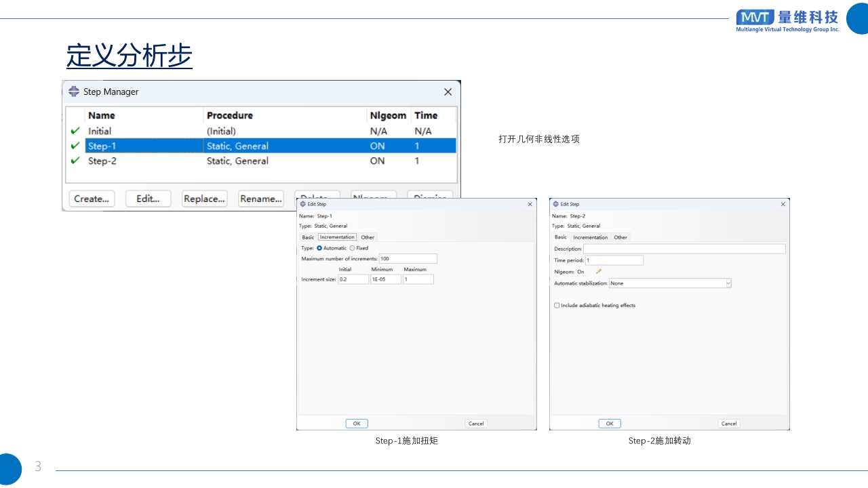Image resolution: width=868 pixels, height=488 pixels.
Task: Click the green checkmark beside Step-2
Action: click(x=75, y=161)
